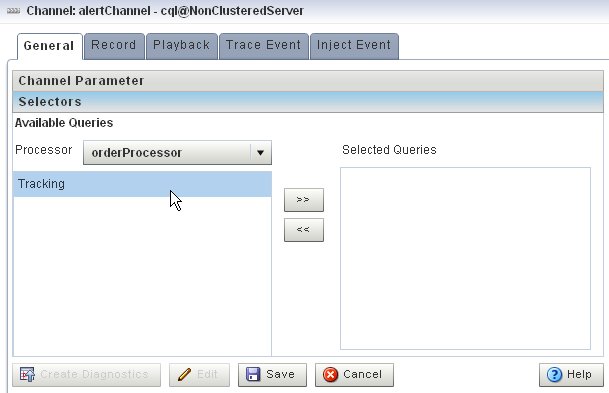Click the Edit button
Viewport: 609px width, 393px height.
(199, 375)
